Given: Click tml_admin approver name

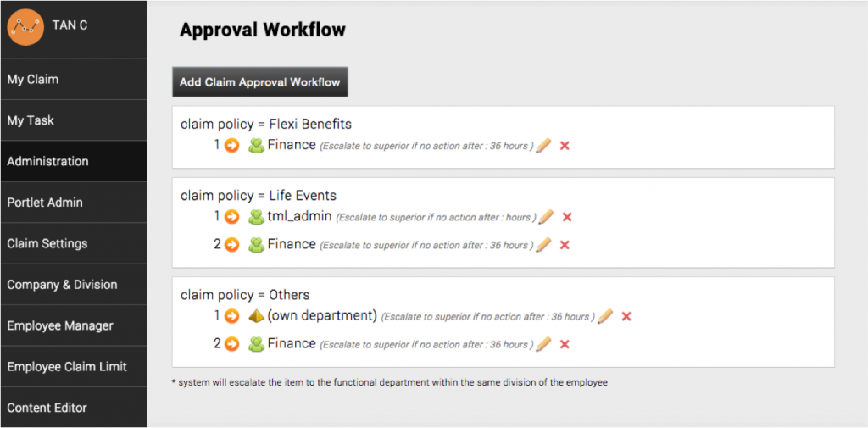Looking at the screenshot, I should tap(299, 216).
